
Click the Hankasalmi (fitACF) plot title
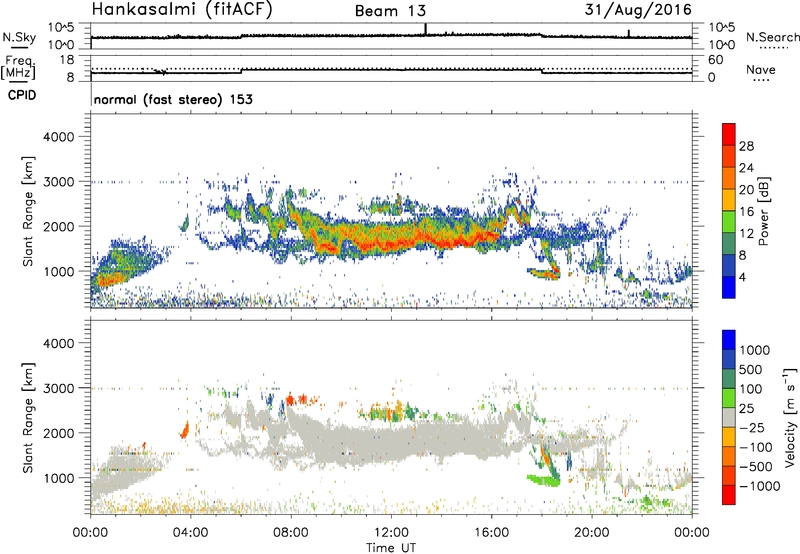tap(182, 10)
